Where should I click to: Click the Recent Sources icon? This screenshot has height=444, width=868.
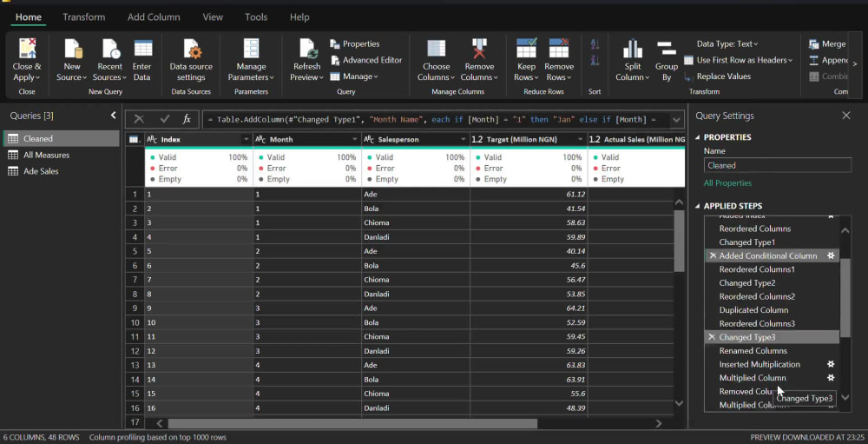[x=111, y=49]
